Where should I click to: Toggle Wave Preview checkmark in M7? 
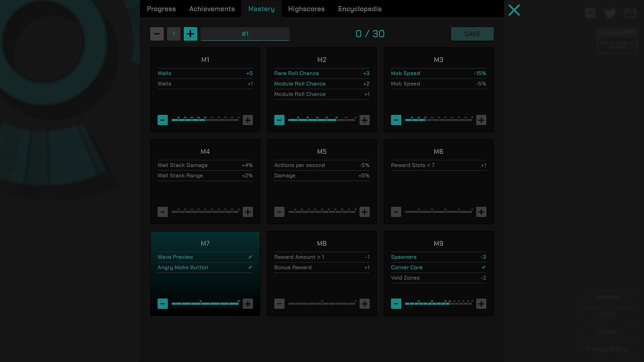(x=250, y=257)
